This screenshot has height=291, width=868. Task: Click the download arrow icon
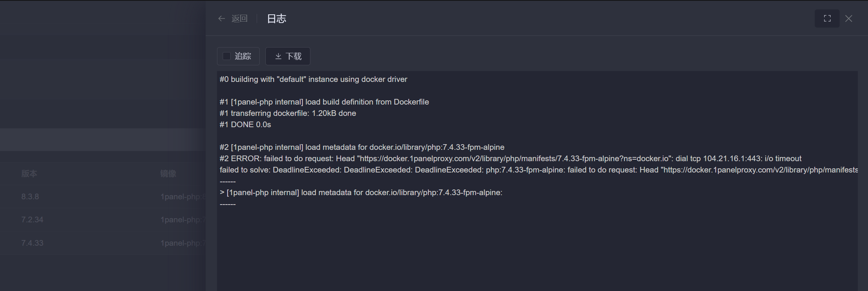278,56
